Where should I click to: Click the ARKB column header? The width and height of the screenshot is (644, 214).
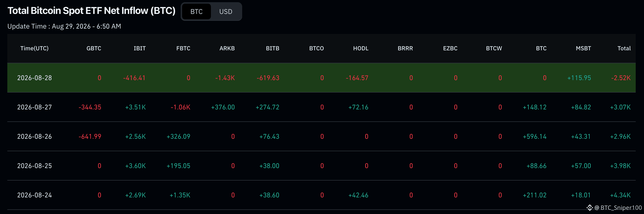227,48
